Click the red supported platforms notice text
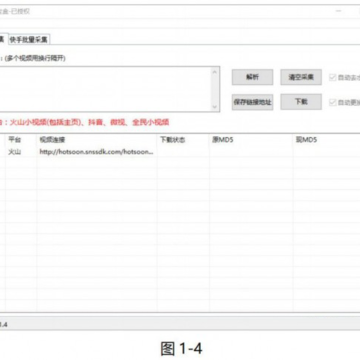 [85, 122]
